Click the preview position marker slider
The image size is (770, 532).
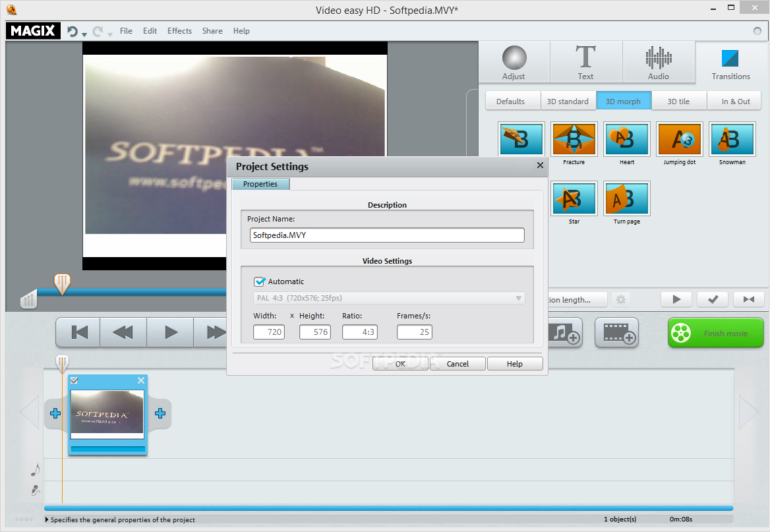[x=62, y=284]
